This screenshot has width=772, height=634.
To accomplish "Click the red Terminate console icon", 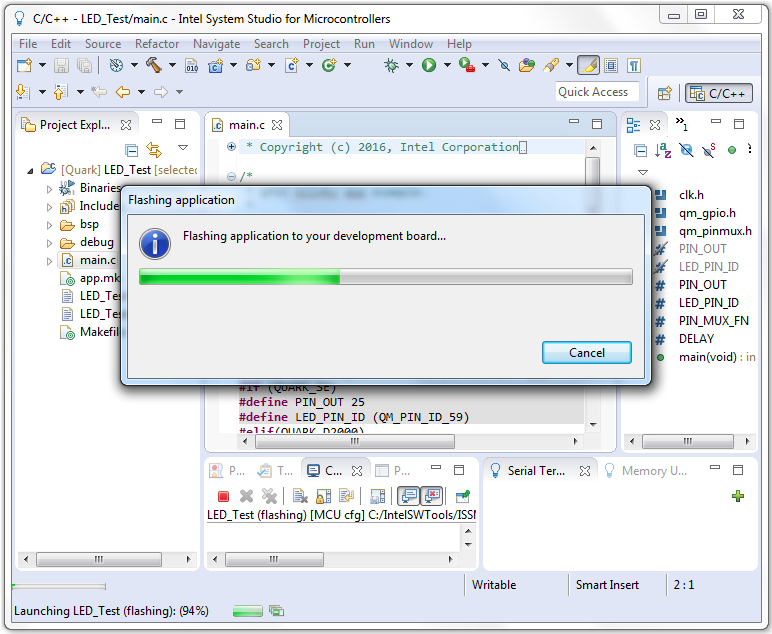I will tap(223, 497).
